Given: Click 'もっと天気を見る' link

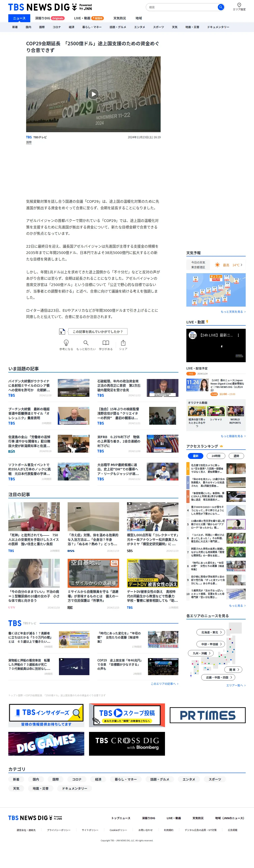Looking at the screenshot, I should (x=233, y=312).
